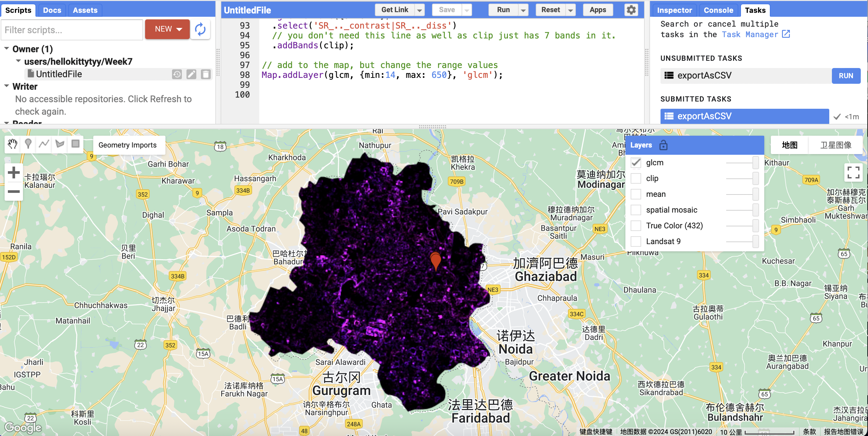Screen dimensions: 868x436
Task: Switch to the Tasks tab
Action: tap(755, 10)
